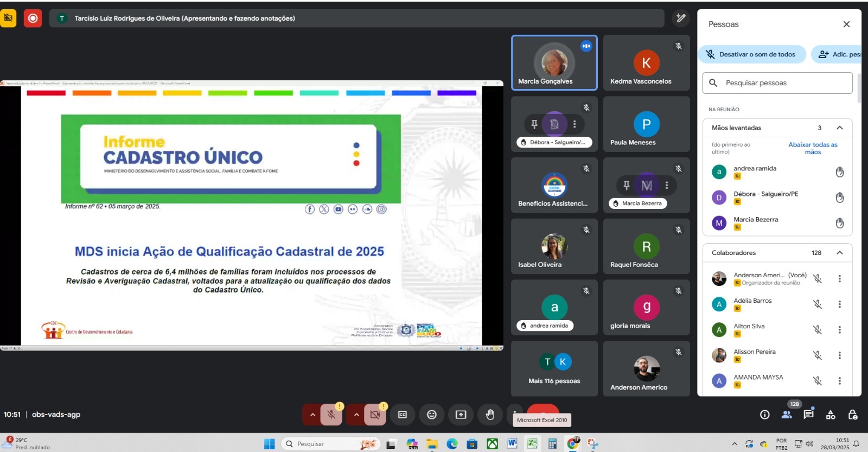Turn on closed captions

pos(403,415)
